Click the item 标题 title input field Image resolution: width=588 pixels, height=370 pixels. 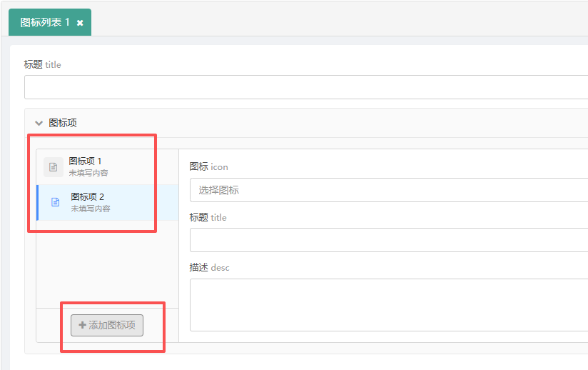389,240
